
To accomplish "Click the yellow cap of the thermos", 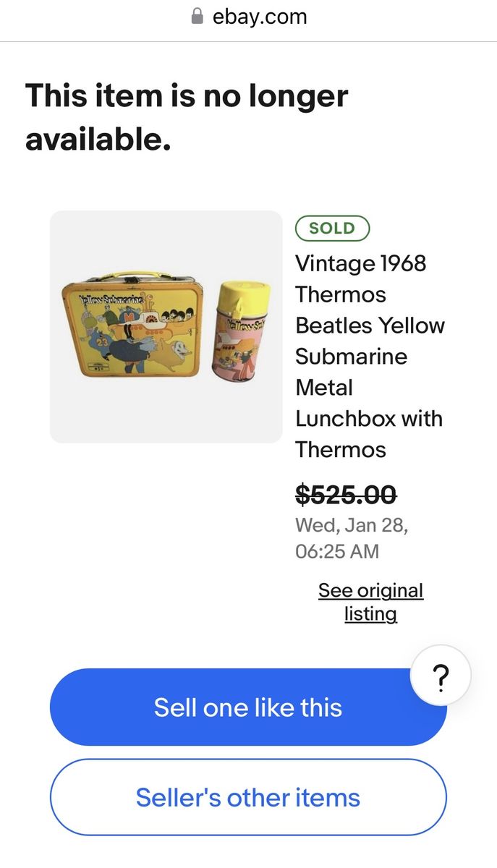I will (x=243, y=297).
